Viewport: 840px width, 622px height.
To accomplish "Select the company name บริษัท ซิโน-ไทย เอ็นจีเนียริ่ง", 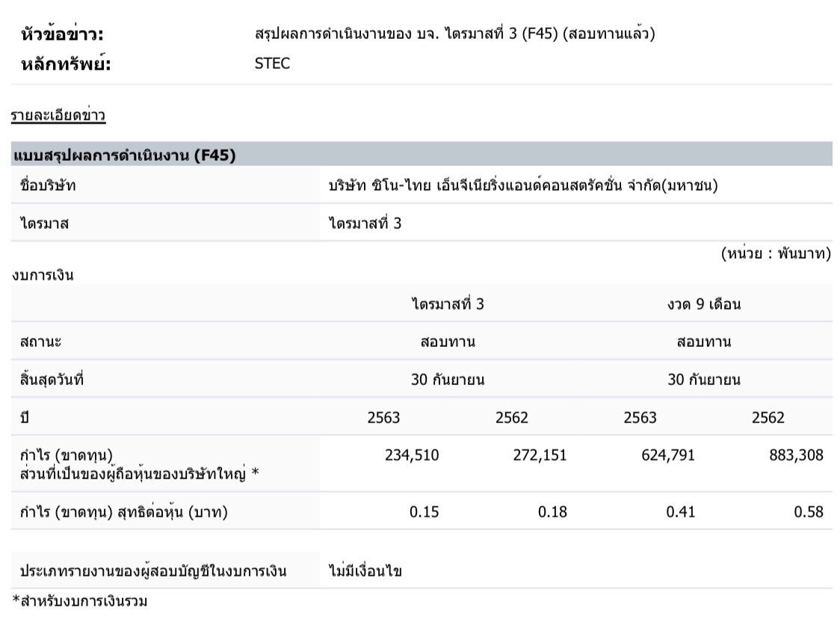I will pos(522,185).
